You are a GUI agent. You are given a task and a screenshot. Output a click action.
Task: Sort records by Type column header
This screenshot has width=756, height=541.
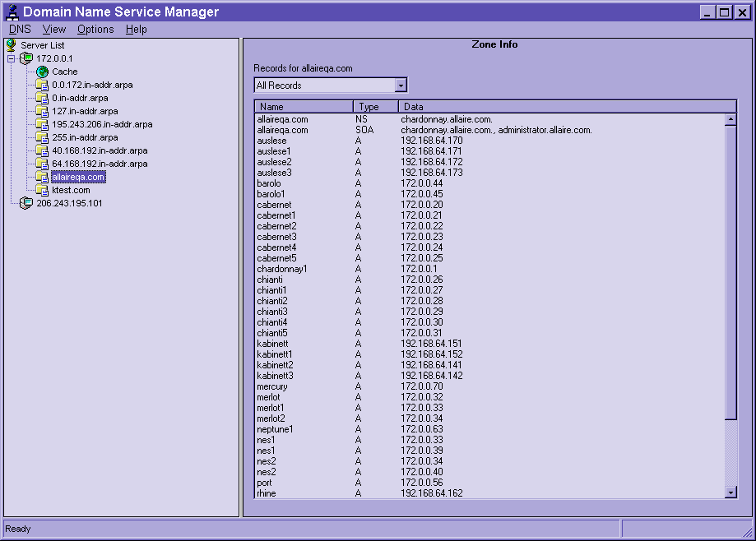click(x=375, y=107)
